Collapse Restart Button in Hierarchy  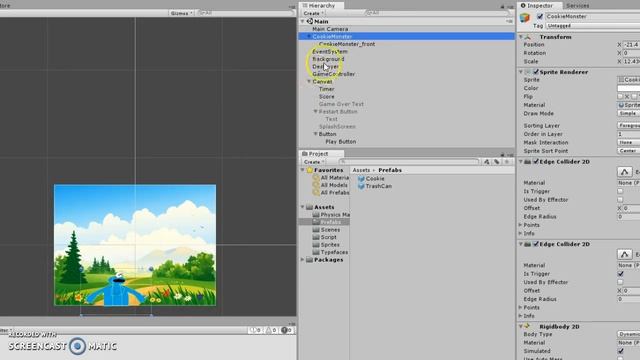(315, 111)
